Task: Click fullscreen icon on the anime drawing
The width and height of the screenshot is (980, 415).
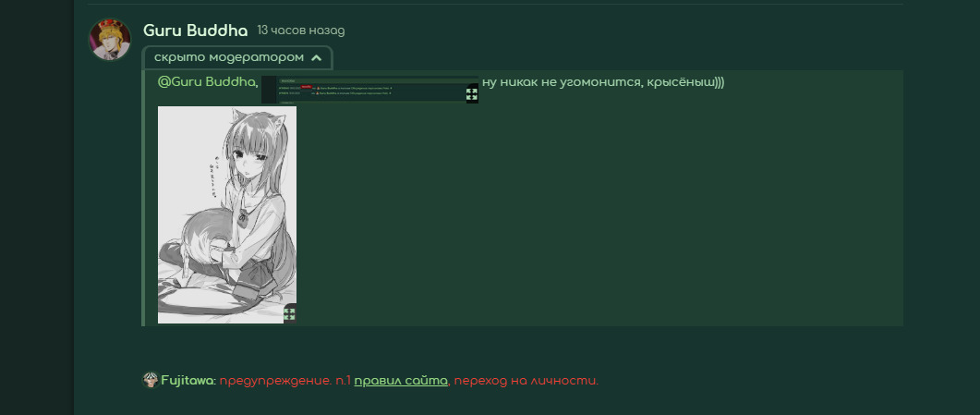Action: coord(289,314)
